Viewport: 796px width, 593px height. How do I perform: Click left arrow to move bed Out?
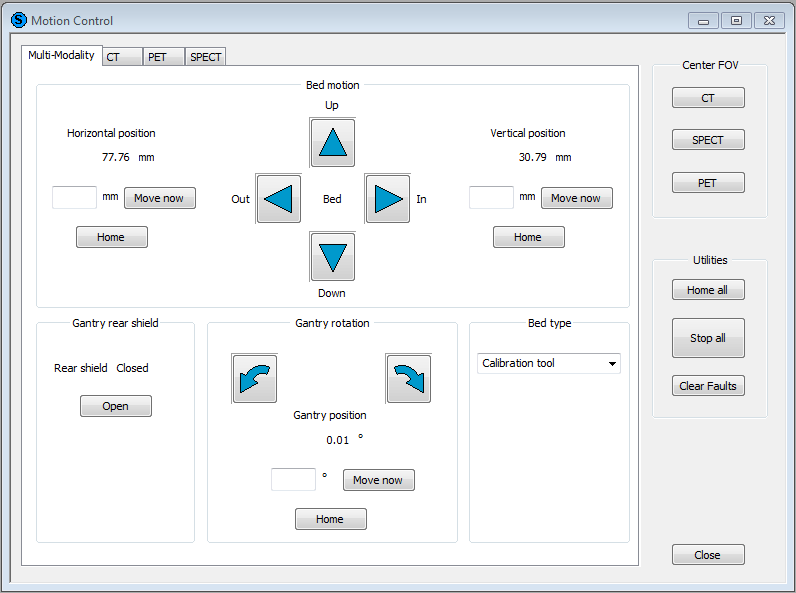(x=278, y=199)
